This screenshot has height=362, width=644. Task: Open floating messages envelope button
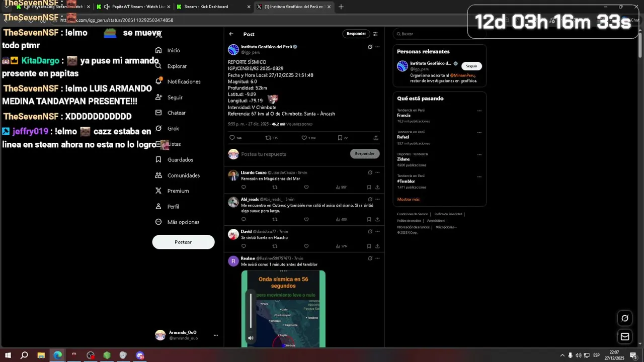[x=625, y=336]
